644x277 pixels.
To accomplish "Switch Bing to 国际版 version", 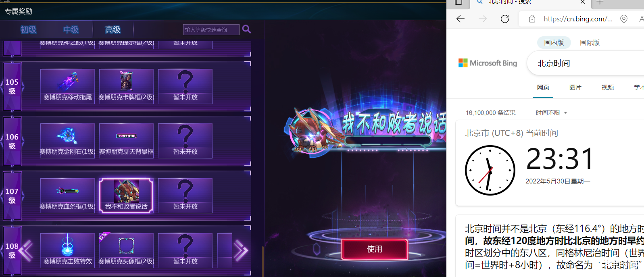I will (590, 42).
